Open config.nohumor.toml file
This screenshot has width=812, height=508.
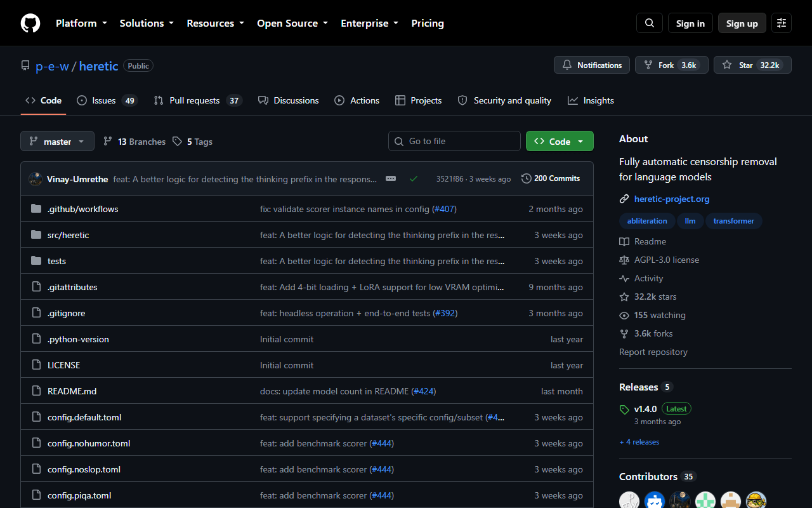tap(89, 443)
